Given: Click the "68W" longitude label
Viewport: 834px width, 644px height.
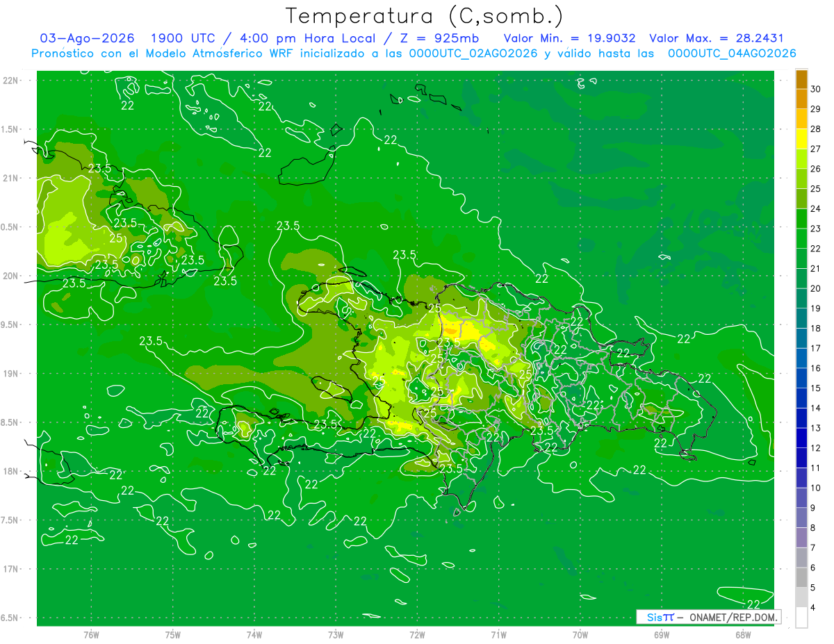Looking at the screenshot, I should [743, 635].
